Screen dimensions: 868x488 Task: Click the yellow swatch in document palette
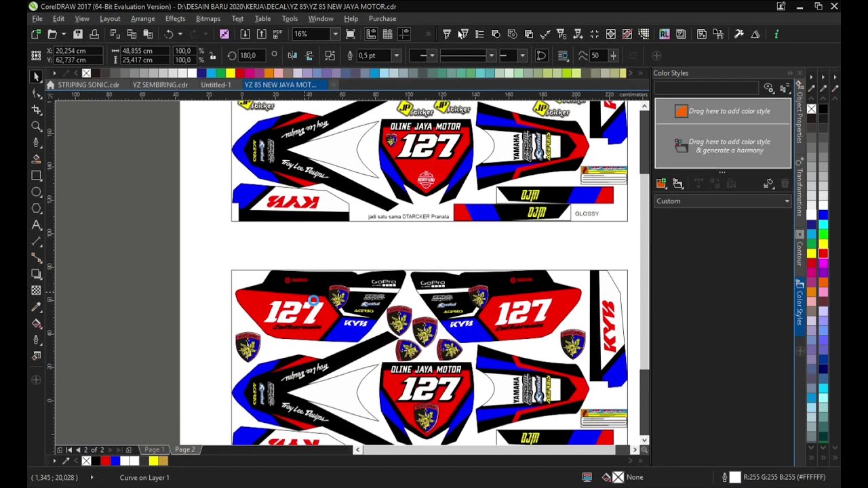tap(154, 461)
